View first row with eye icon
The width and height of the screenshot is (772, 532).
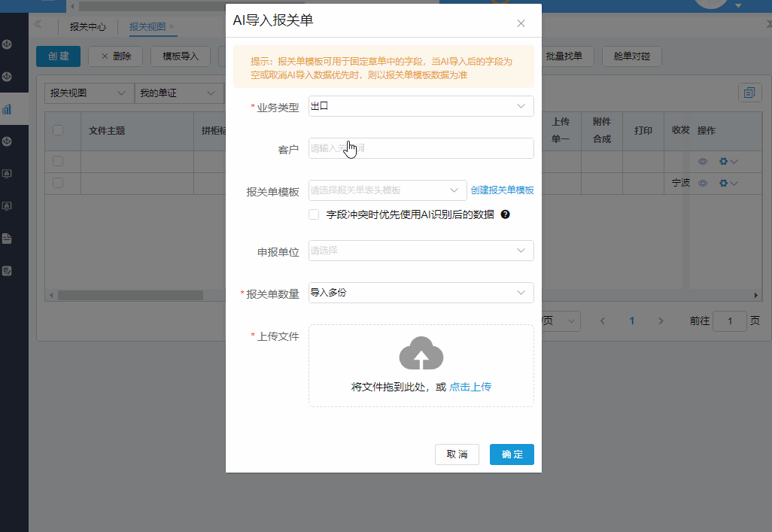point(703,161)
